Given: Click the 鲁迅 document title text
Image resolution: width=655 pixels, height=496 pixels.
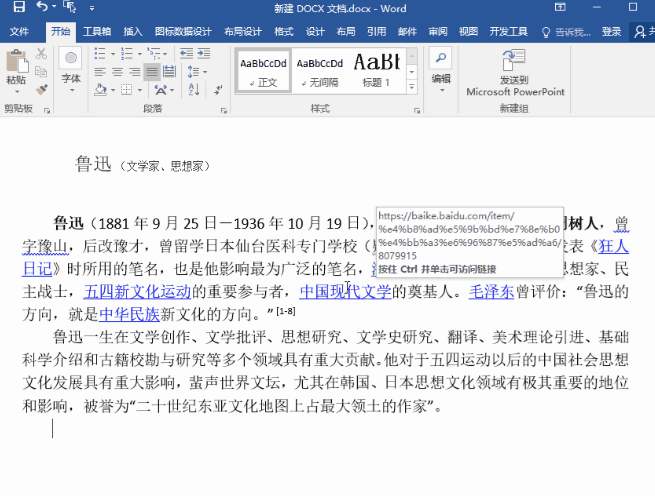Looking at the screenshot, I should tap(93, 164).
